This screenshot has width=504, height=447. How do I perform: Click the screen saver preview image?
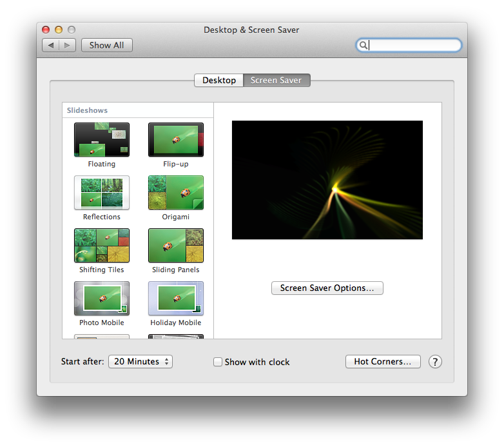point(327,180)
